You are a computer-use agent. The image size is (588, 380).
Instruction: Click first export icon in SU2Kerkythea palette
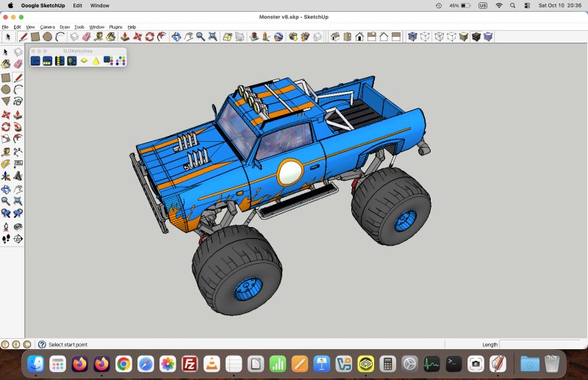point(35,61)
